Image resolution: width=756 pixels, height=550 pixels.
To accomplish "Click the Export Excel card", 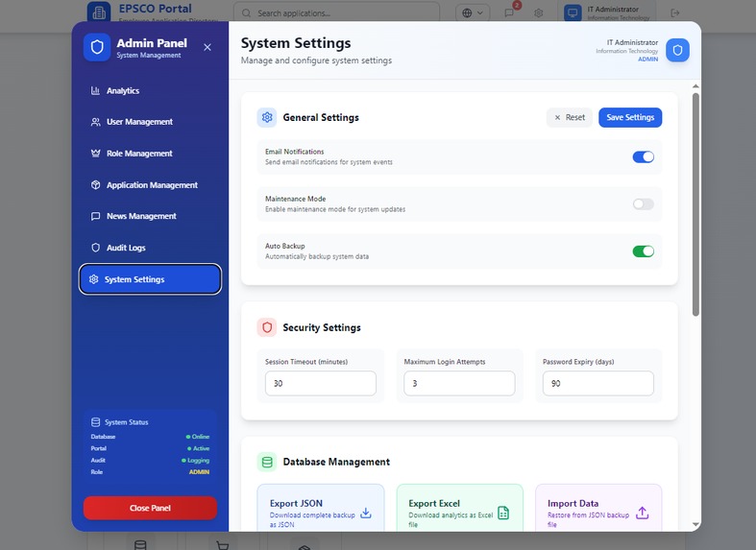I will click(x=459, y=508).
